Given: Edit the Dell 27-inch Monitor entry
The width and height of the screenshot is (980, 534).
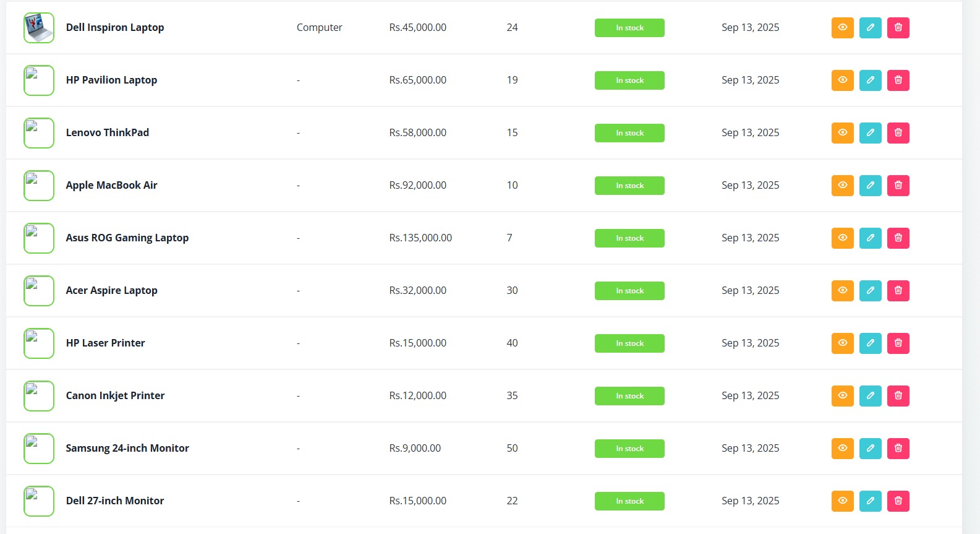Looking at the screenshot, I should pyautogui.click(x=870, y=501).
